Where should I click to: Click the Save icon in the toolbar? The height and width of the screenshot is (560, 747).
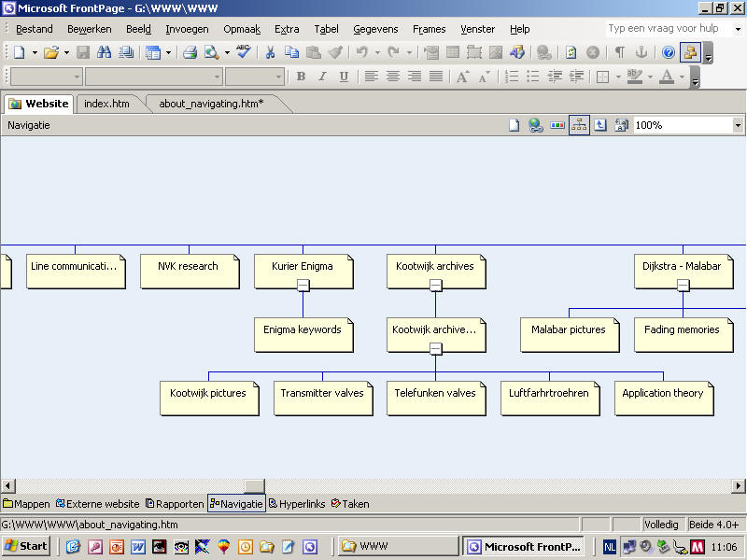(x=82, y=52)
